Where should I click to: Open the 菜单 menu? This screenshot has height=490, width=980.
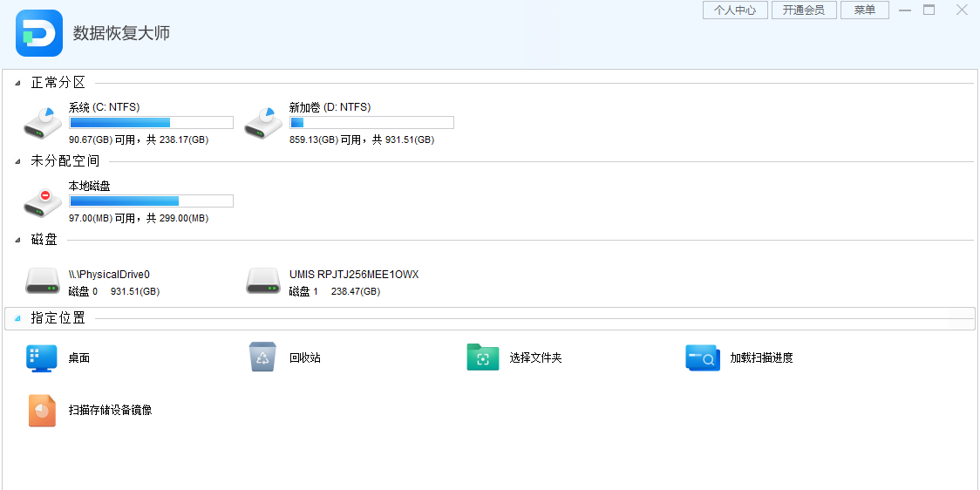[864, 10]
